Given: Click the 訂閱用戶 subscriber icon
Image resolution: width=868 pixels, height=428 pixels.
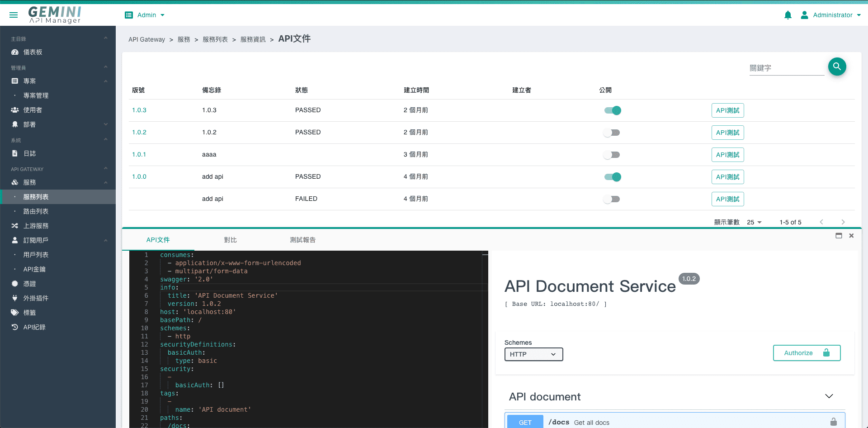Looking at the screenshot, I should 15,240.
